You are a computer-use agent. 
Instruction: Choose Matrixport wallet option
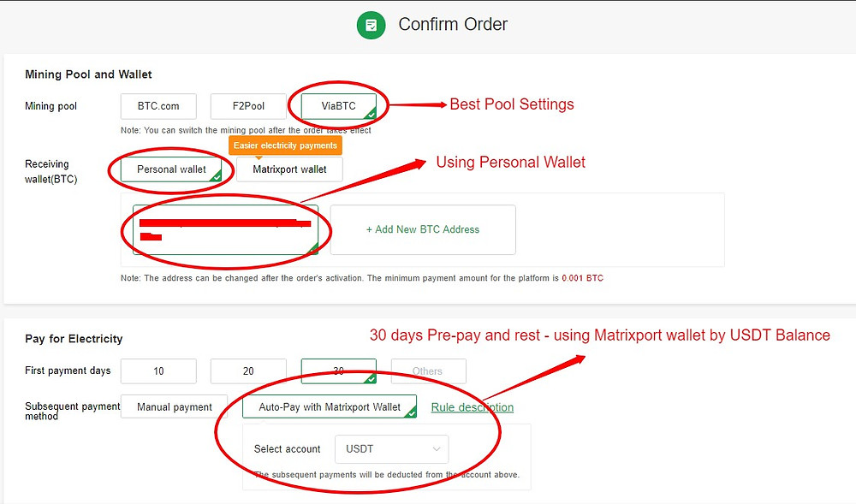(x=289, y=169)
